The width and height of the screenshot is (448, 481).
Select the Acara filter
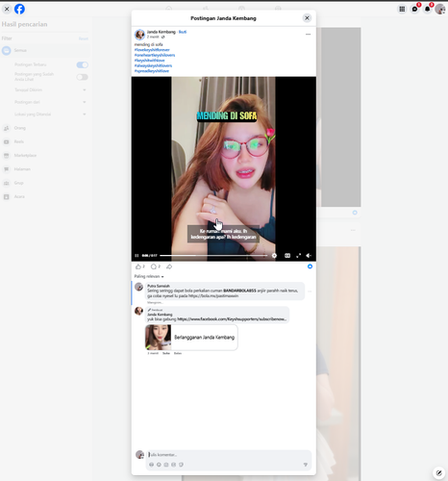(45, 196)
